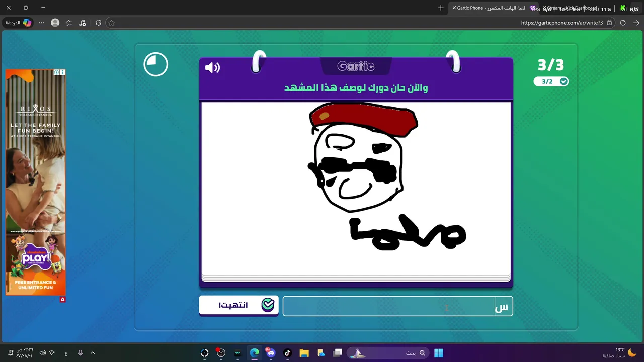Open Task View on the taskbar
The height and width of the screenshot is (362, 644).
[x=338, y=353]
